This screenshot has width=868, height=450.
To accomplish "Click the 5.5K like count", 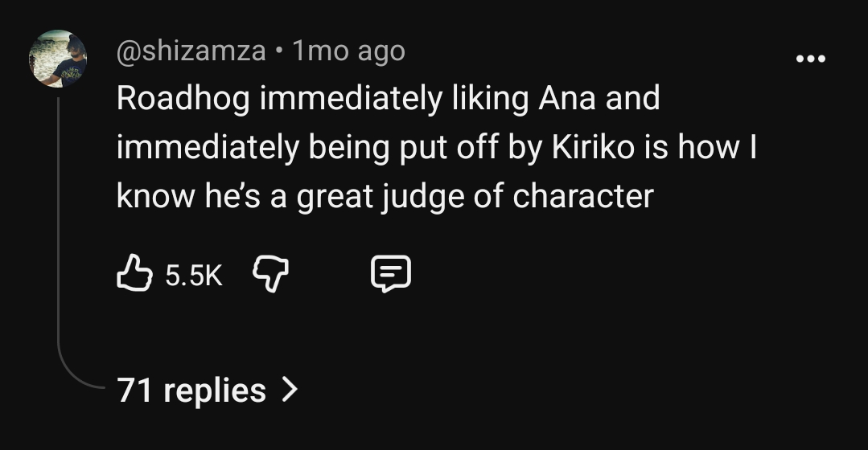I will coord(194,275).
